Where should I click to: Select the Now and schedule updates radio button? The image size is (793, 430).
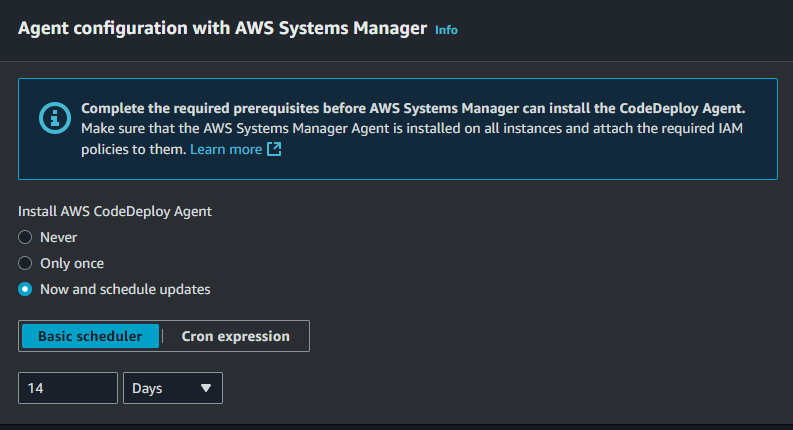(26, 289)
